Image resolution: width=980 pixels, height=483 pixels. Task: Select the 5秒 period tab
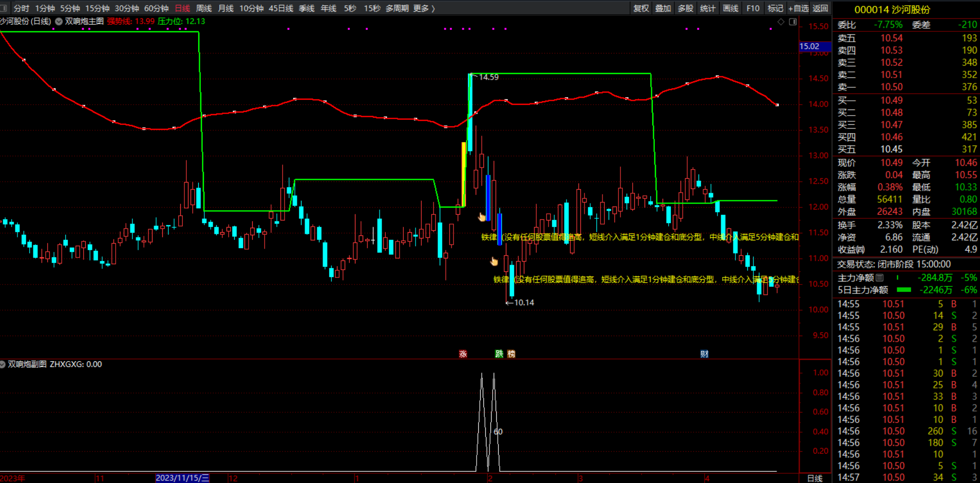(350, 8)
